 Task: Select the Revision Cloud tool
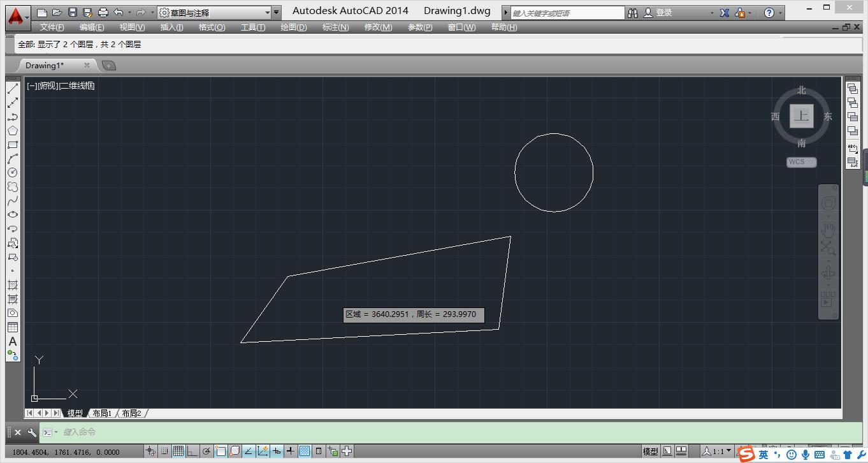point(13,187)
